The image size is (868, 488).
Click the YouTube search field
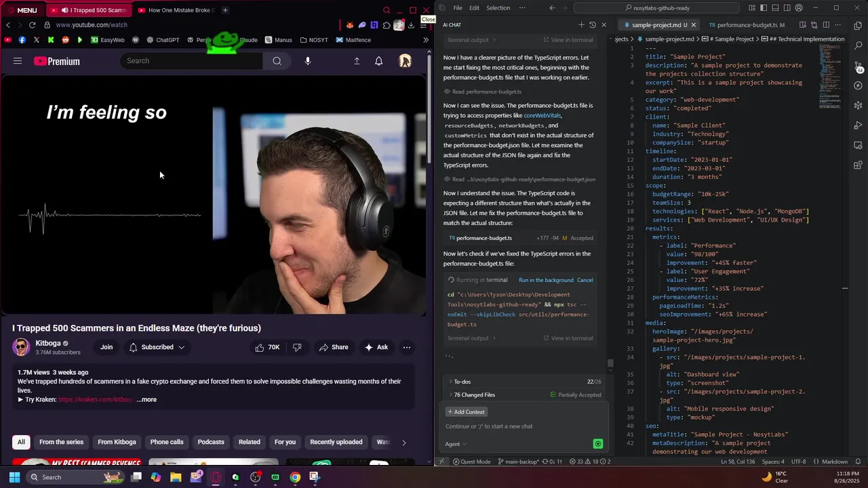191,61
